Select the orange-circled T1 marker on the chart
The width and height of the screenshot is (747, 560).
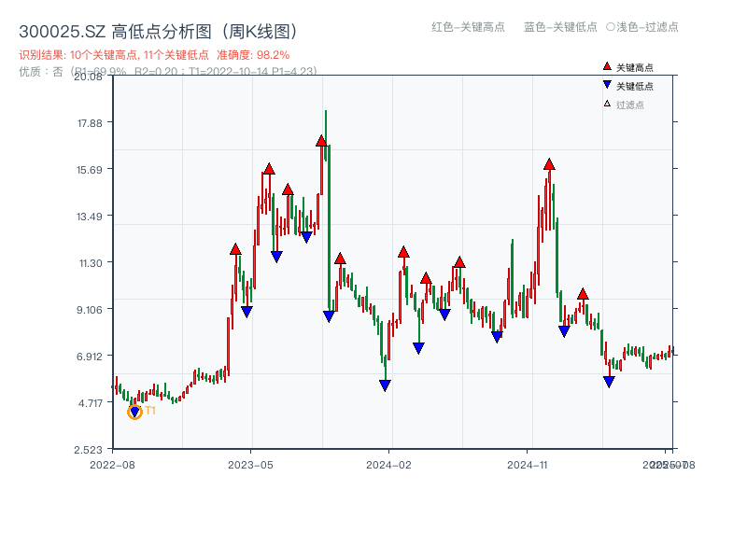(134, 411)
